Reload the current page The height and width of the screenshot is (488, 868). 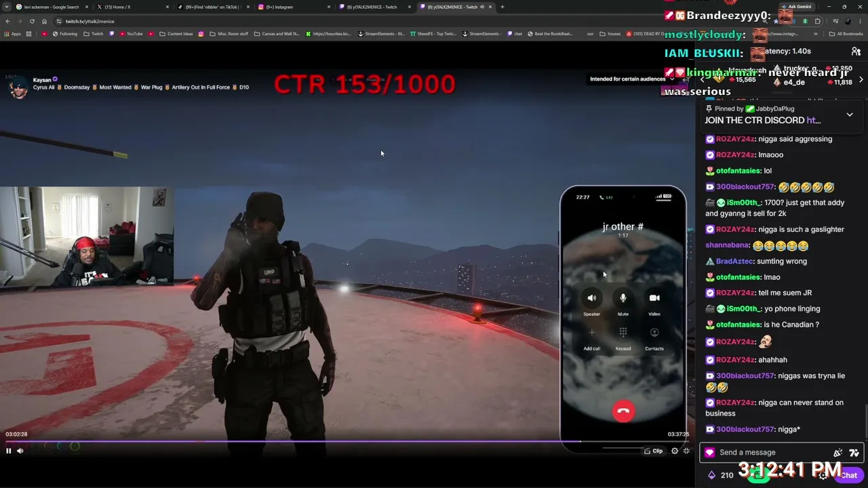pos(32,21)
